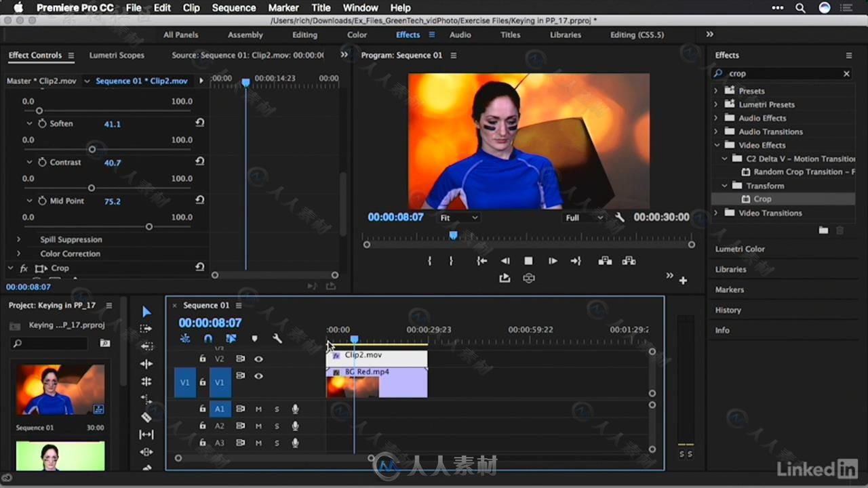This screenshot has width=868, height=488.
Task: Mute track A3
Action: click(x=258, y=443)
